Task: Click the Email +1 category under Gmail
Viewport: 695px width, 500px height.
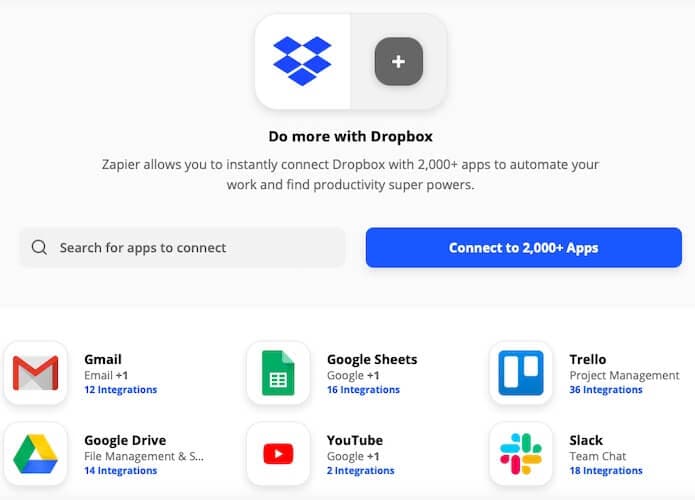Action: (x=106, y=375)
